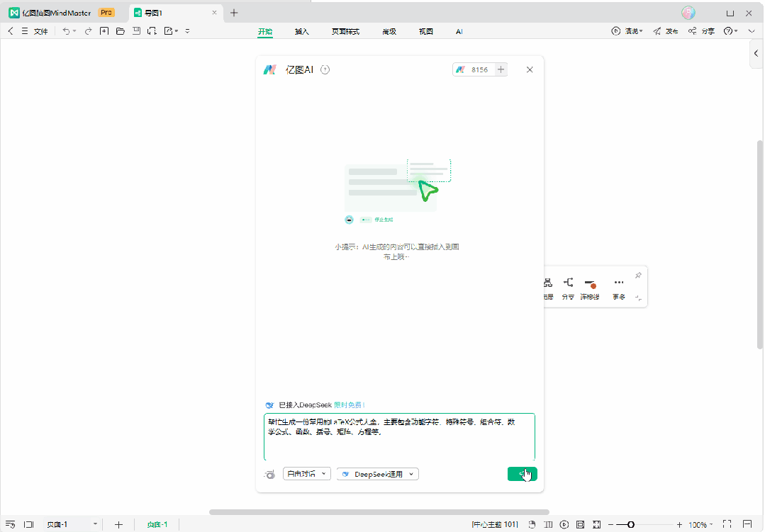This screenshot has height=532, width=765.
Task: Open the undo history dropdown arrow
Action: pyautogui.click(x=74, y=31)
